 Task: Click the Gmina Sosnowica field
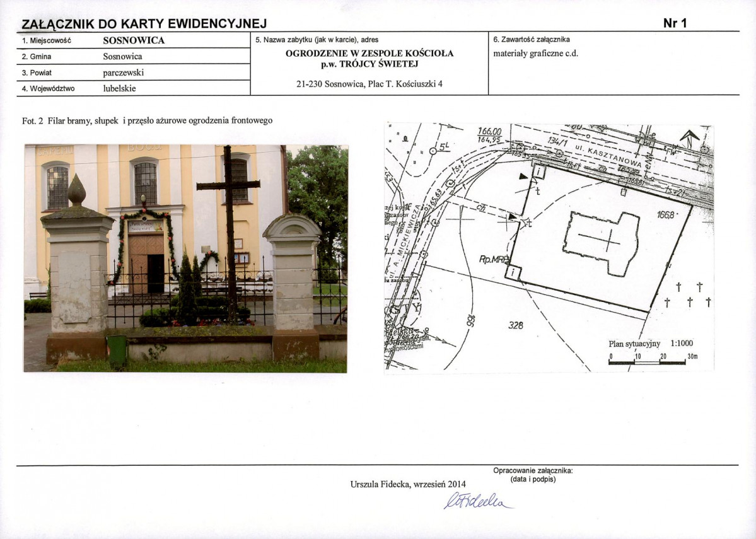tap(134, 56)
